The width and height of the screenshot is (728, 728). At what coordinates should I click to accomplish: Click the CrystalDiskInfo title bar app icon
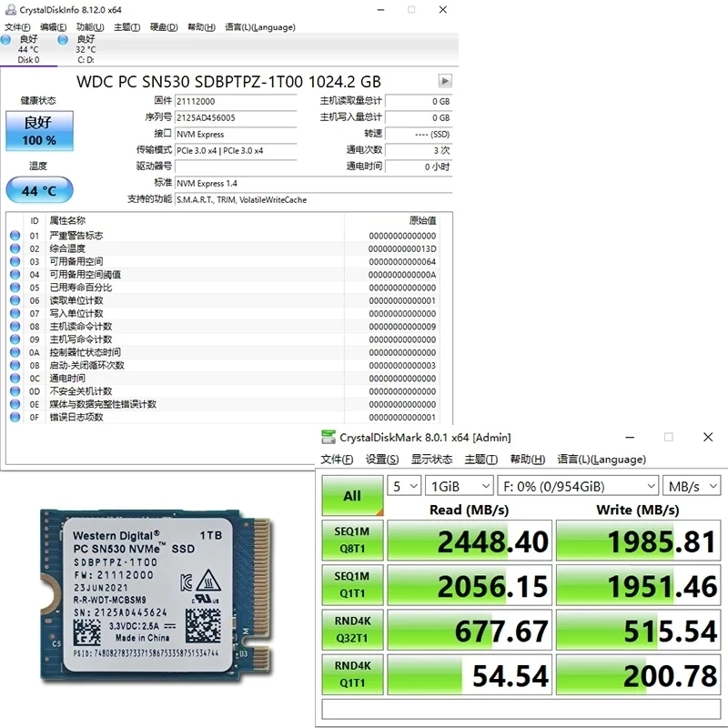pyautogui.click(x=10, y=10)
